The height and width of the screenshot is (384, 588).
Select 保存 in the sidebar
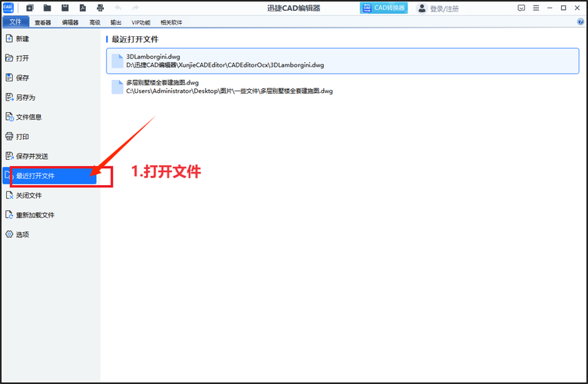(51, 78)
